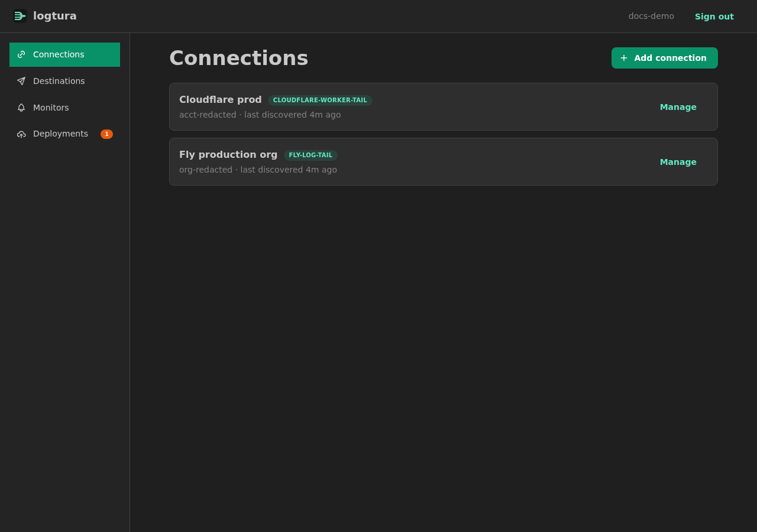Viewport: 757px width, 532px height.
Task: Manage the Fly production org connection
Action: point(678,162)
